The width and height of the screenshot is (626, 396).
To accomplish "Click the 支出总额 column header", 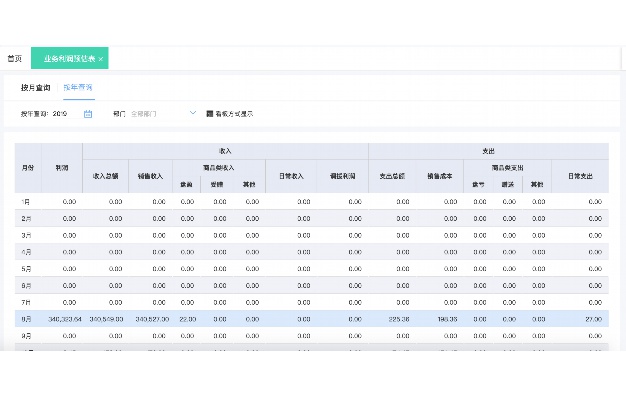I will 392,176.
